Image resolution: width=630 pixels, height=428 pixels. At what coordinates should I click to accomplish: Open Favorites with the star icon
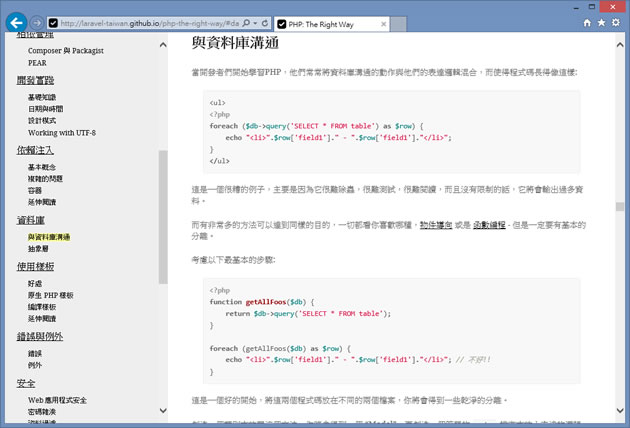click(x=600, y=21)
